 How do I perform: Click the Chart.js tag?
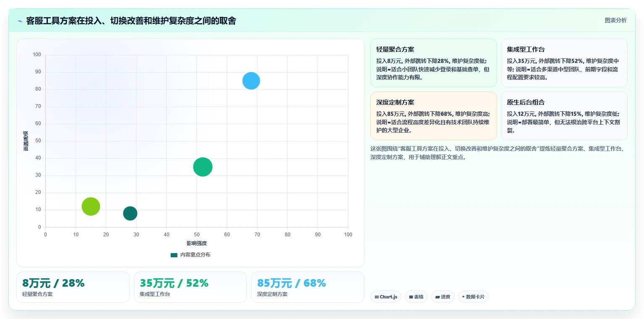[x=386, y=297]
